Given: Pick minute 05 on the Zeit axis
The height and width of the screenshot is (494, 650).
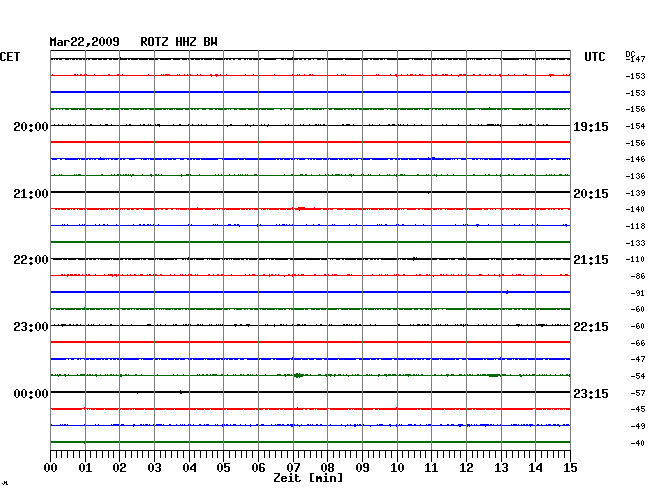Looking at the screenshot, I should (x=223, y=468).
